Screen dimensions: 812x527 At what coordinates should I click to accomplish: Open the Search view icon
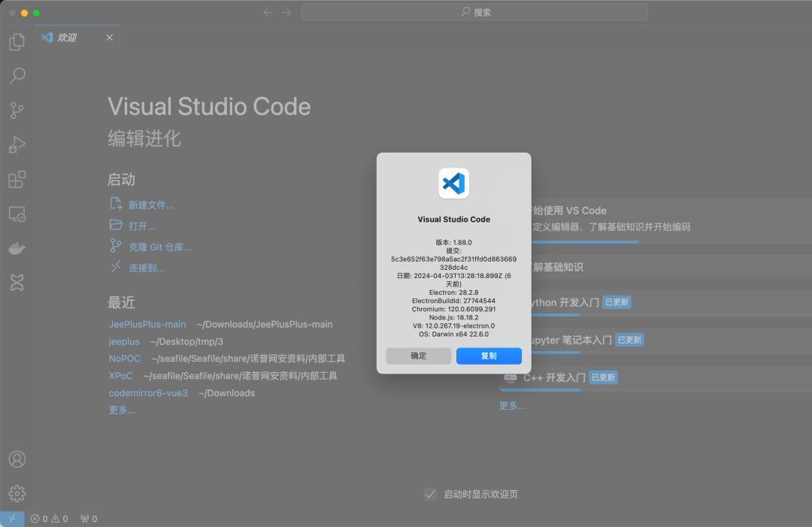pyautogui.click(x=17, y=76)
